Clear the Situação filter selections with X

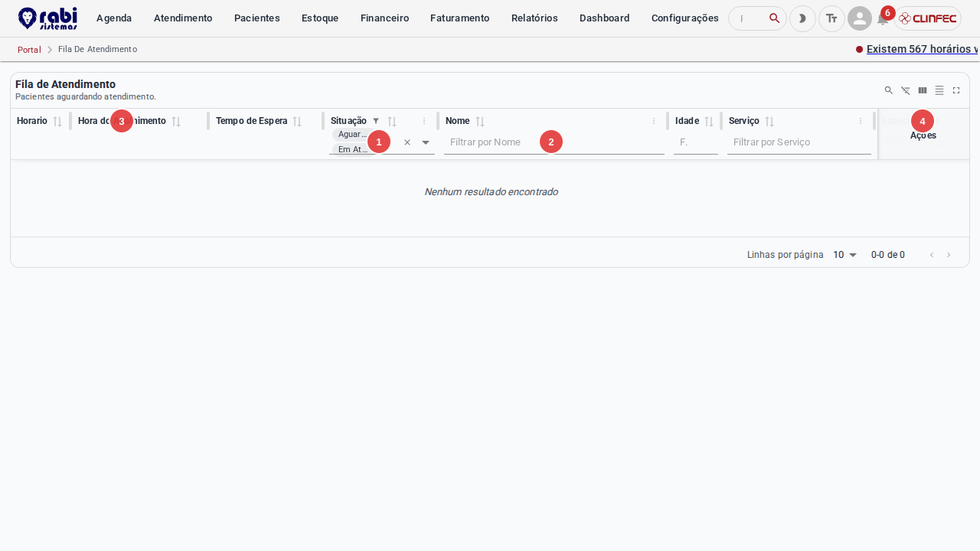[407, 142]
